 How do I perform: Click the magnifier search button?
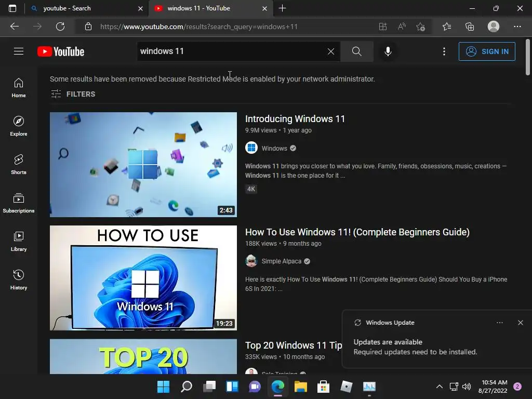[356, 51]
